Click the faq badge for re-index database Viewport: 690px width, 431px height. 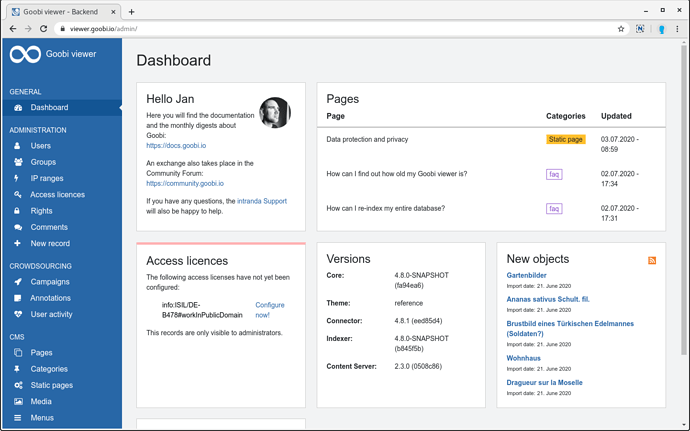554,208
